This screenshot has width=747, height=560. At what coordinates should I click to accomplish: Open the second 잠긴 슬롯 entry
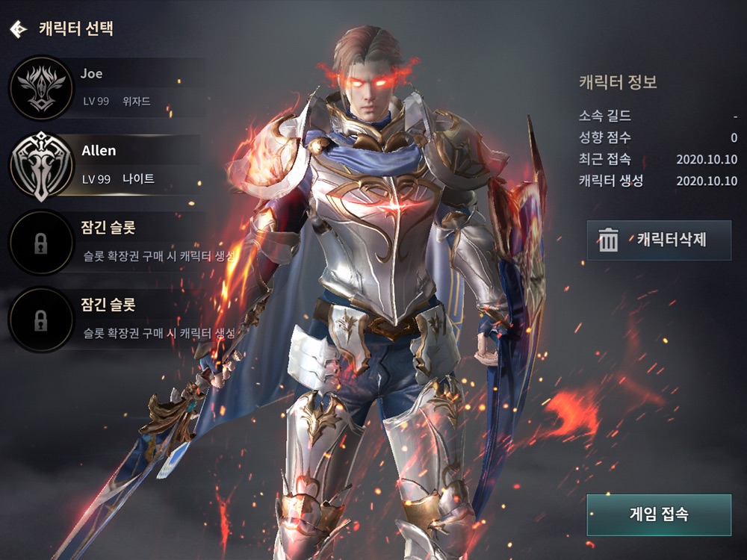click(x=122, y=320)
